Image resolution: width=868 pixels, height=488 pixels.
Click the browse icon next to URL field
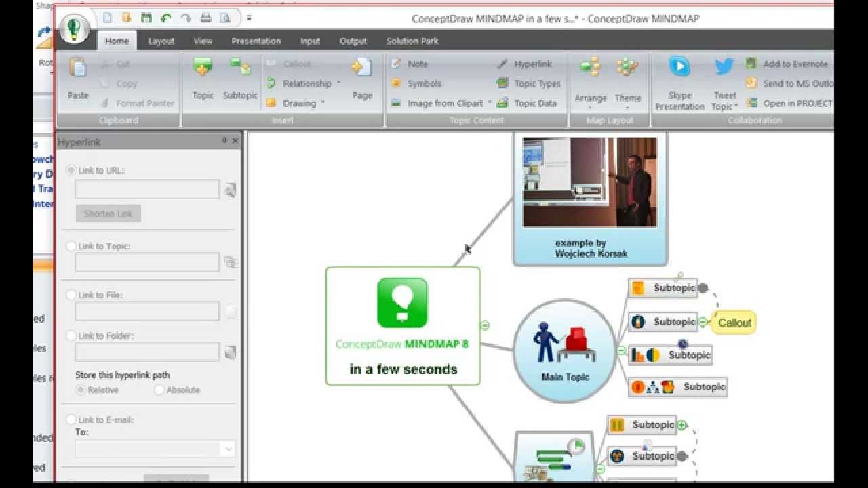(x=231, y=190)
